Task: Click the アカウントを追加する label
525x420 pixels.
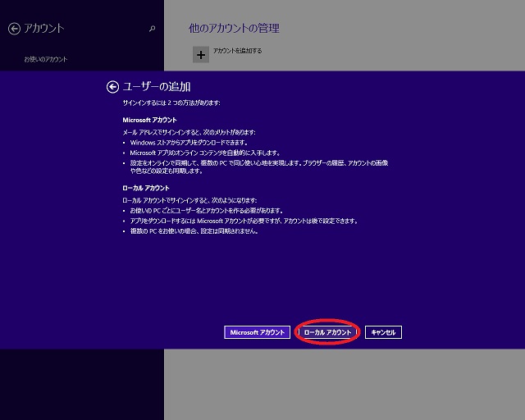Action: [x=237, y=52]
